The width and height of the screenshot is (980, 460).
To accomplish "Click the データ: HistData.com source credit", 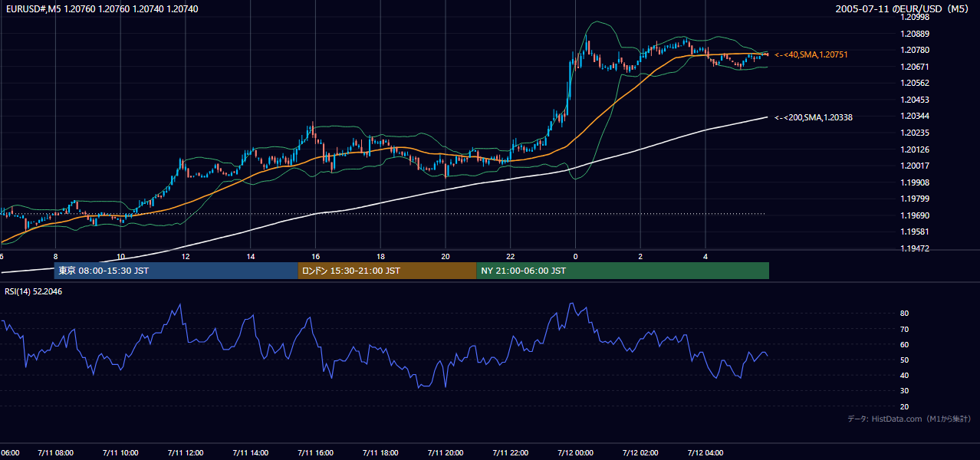I will (909, 419).
